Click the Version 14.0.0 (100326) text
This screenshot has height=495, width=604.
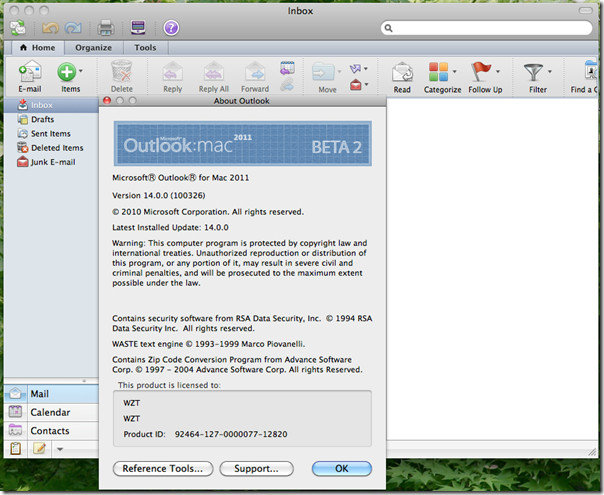tap(159, 195)
